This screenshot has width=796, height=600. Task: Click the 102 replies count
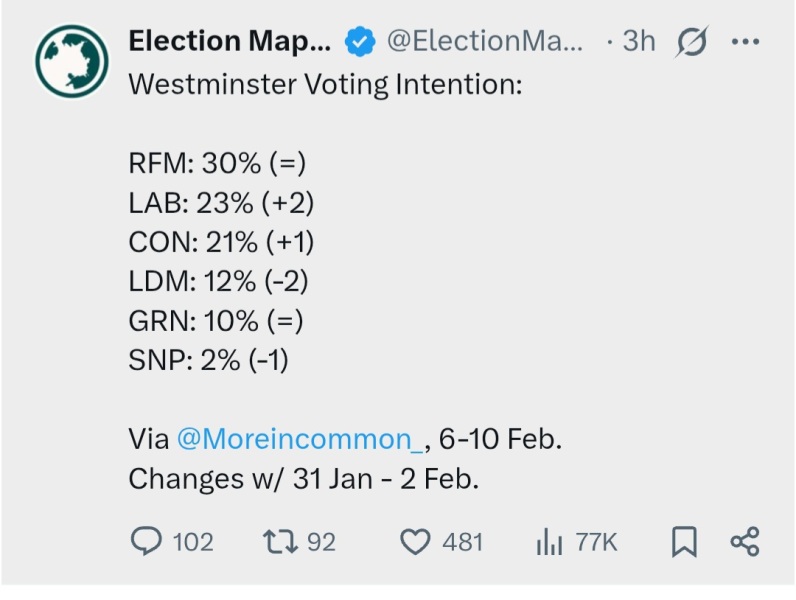coord(193,542)
